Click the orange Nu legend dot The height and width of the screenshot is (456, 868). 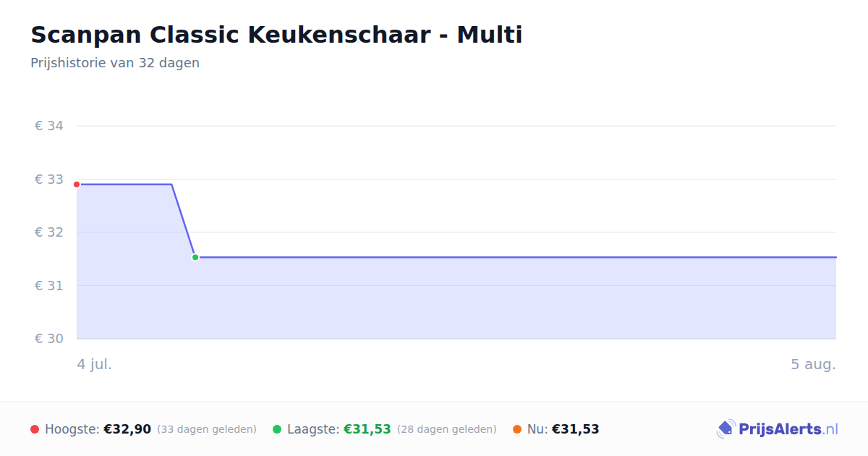click(517, 429)
